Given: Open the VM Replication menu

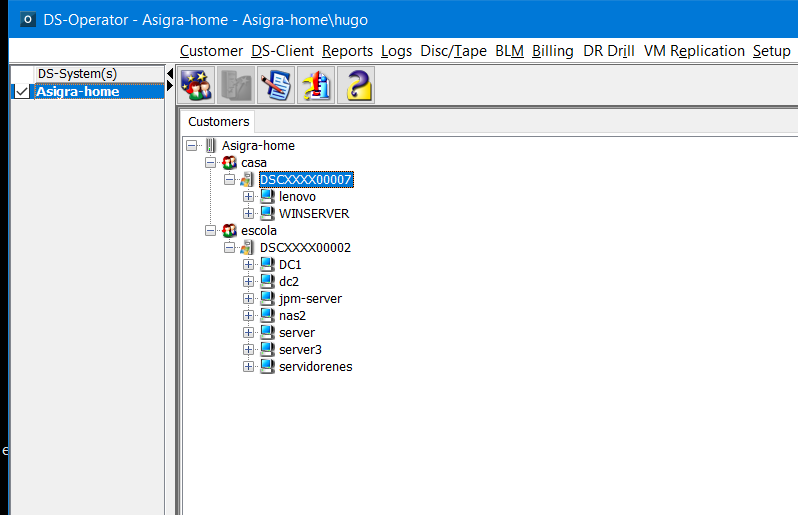Looking at the screenshot, I should [x=694, y=51].
